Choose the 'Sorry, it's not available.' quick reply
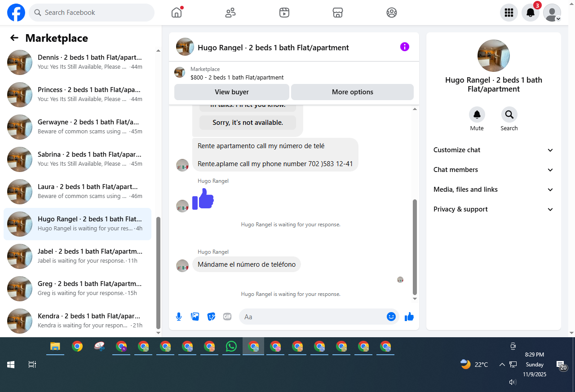Viewport: 575px width, 392px height. (248, 123)
